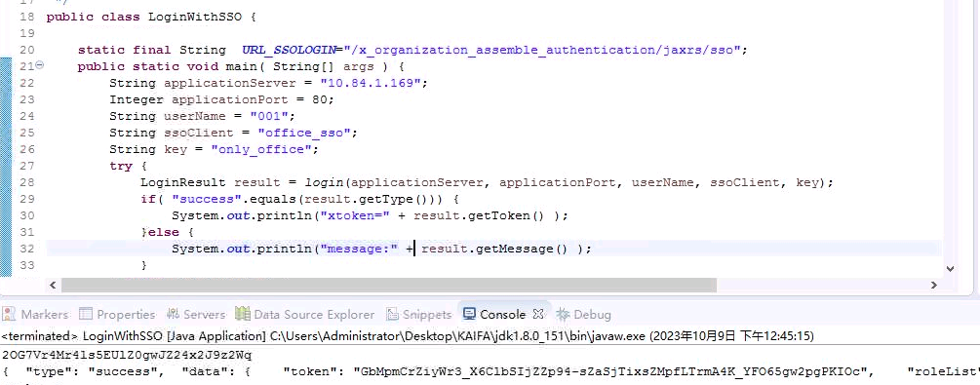Click the "/x_organization_assemble_authentication/jaxrs/sso" string
The width and height of the screenshot is (980, 385).
[541, 50]
